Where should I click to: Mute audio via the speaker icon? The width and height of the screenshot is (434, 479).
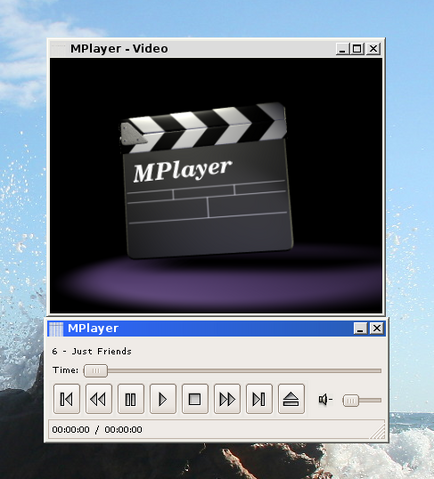coord(325,399)
